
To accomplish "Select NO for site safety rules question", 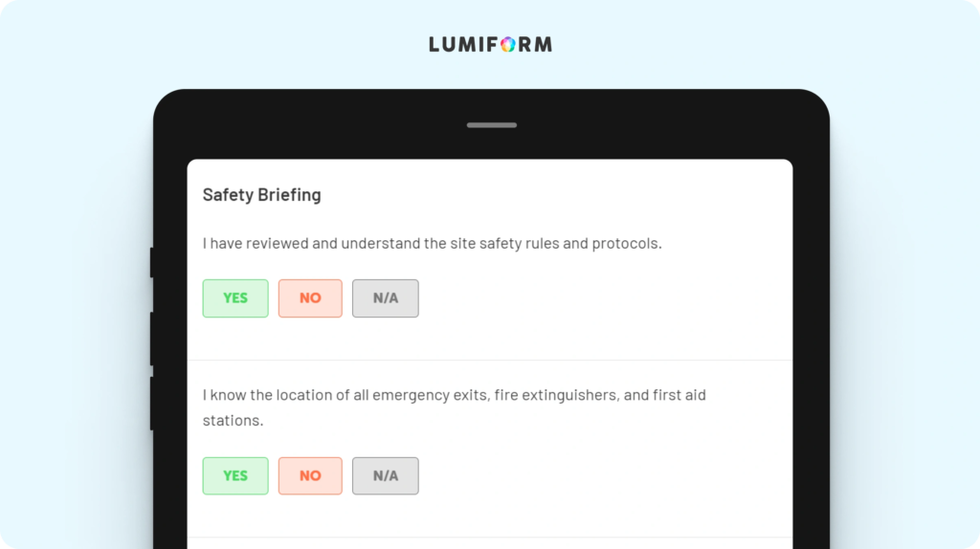I will 310,297.
